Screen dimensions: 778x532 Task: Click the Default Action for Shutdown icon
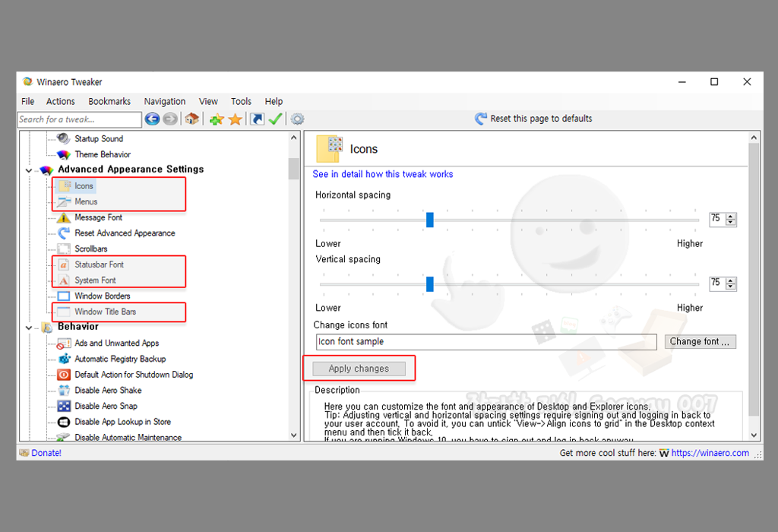pyautogui.click(x=64, y=375)
